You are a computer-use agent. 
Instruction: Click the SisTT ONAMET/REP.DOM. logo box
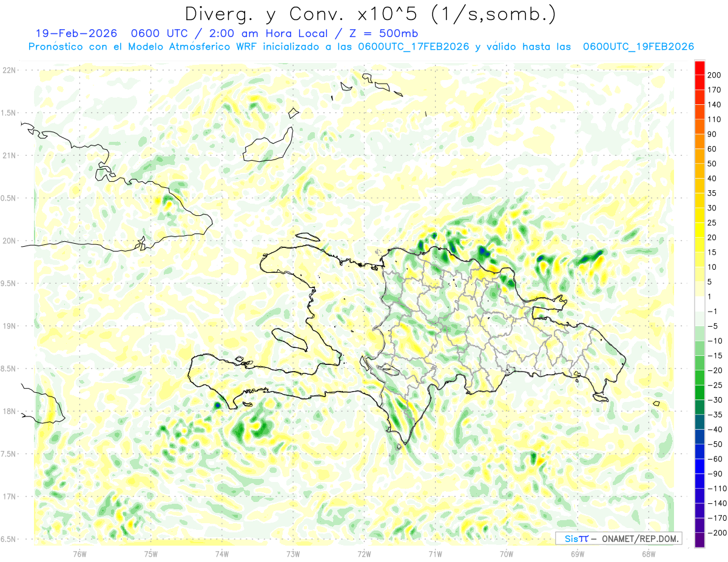[x=618, y=538]
